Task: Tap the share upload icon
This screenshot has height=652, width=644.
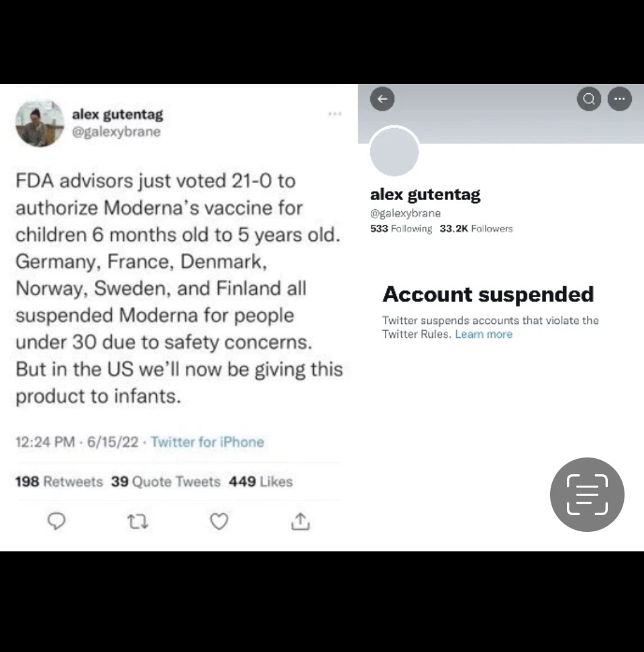Action: coord(301,521)
